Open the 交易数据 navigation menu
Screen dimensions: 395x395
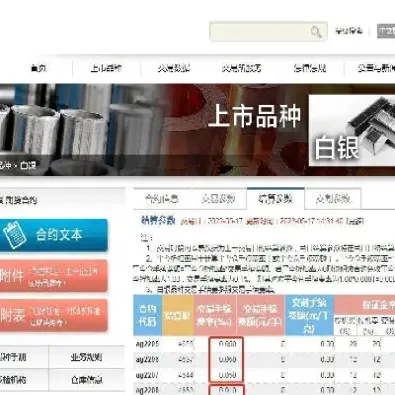[x=174, y=68]
